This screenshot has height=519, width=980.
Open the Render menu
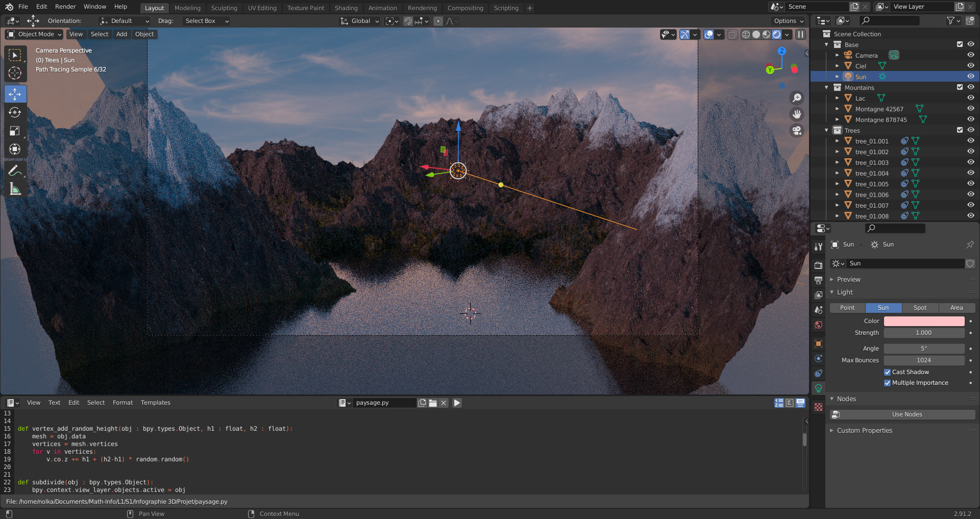(x=65, y=7)
